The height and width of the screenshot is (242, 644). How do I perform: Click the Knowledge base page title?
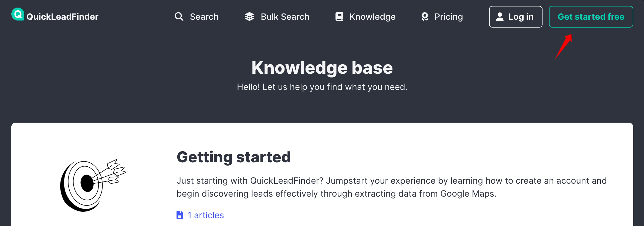pos(322,68)
